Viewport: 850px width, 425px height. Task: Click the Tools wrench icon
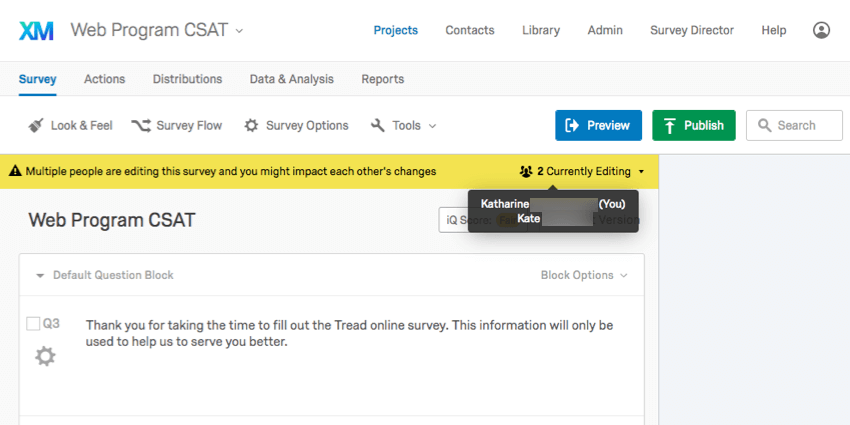click(x=378, y=126)
